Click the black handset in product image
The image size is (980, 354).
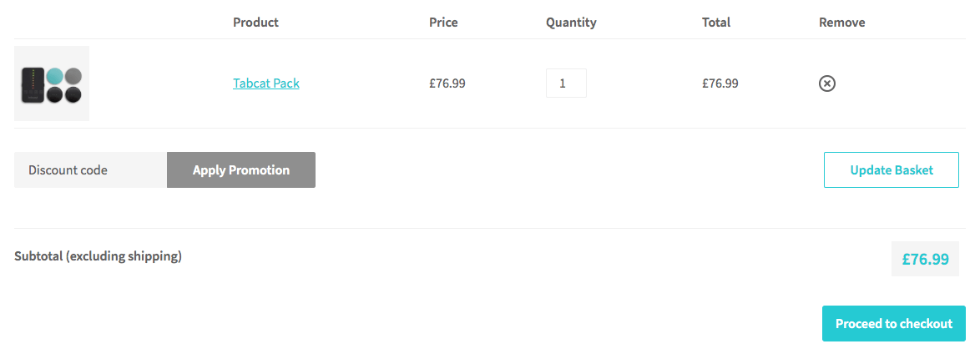pos(33,85)
